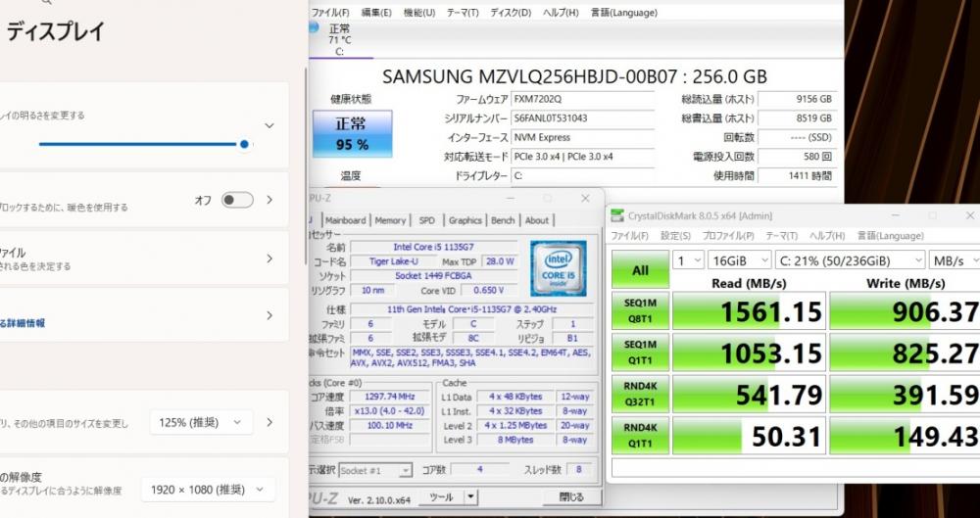The width and height of the screenshot is (980, 518).
Task: Open night light settings chevron
Action: click(x=269, y=200)
